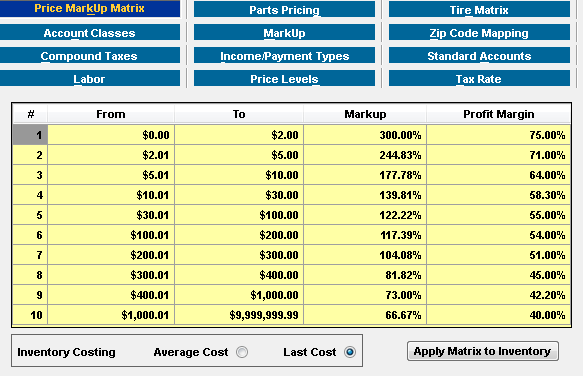
Task: Click the From cell $200.01
Action: [x=111, y=255]
